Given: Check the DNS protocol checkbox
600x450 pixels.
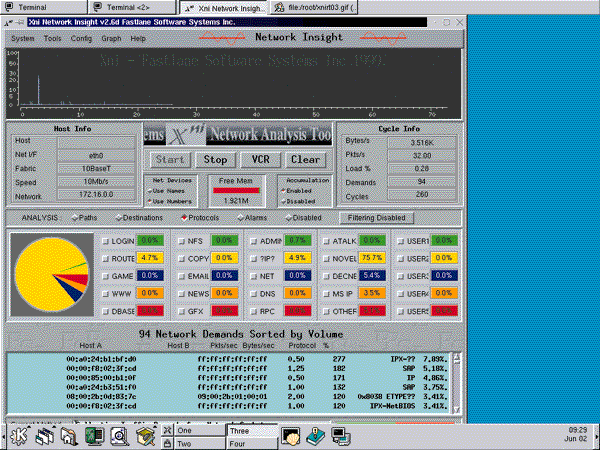Looking at the screenshot, I should 252,293.
